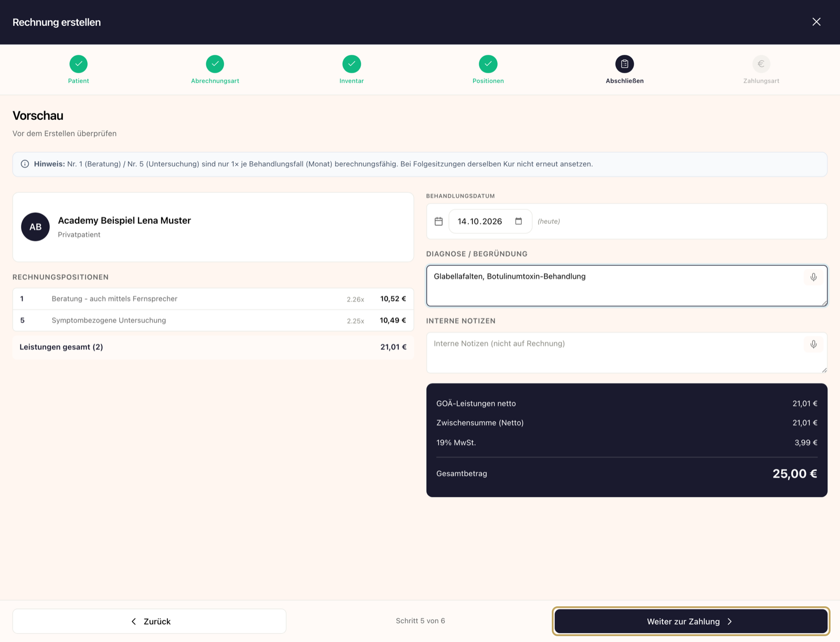Click the GOÄ-Leistungen netto line

(x=627, y=403)
